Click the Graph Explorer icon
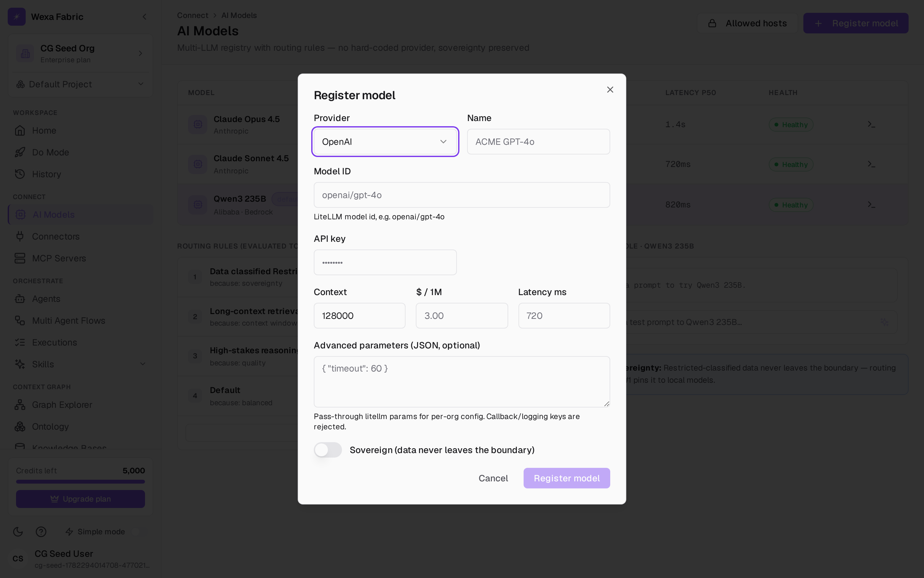Screen dimensions: 924x578 (20, 405)
